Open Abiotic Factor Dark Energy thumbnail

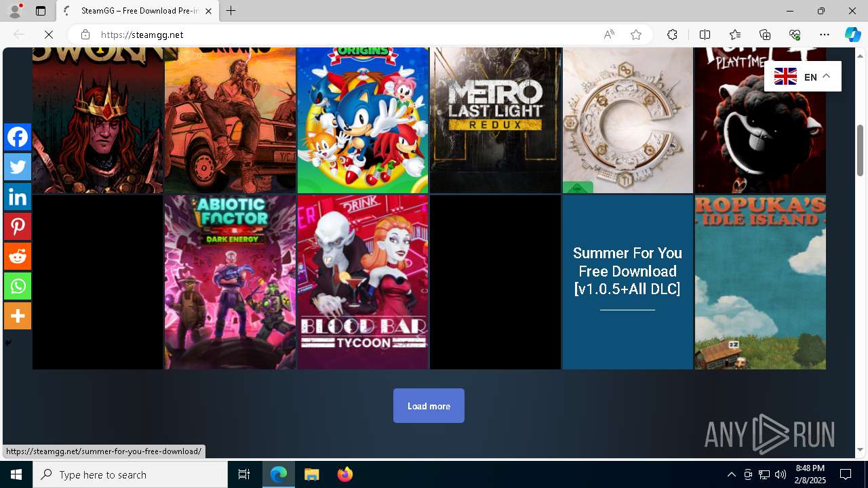click(x=230, y=283)
